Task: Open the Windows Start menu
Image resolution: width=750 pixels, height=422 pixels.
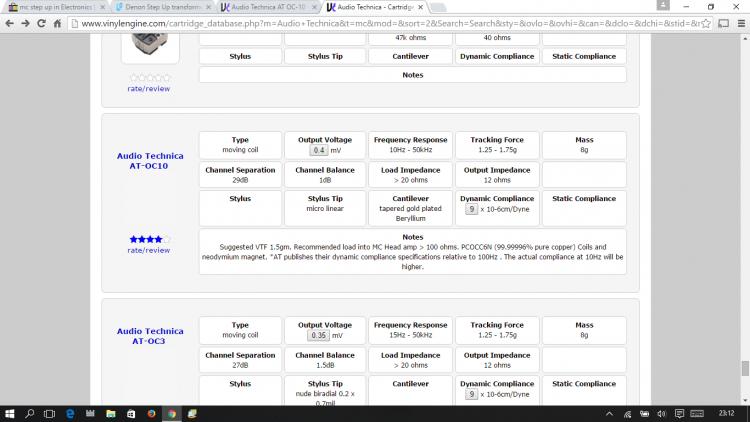Action: 9,414
